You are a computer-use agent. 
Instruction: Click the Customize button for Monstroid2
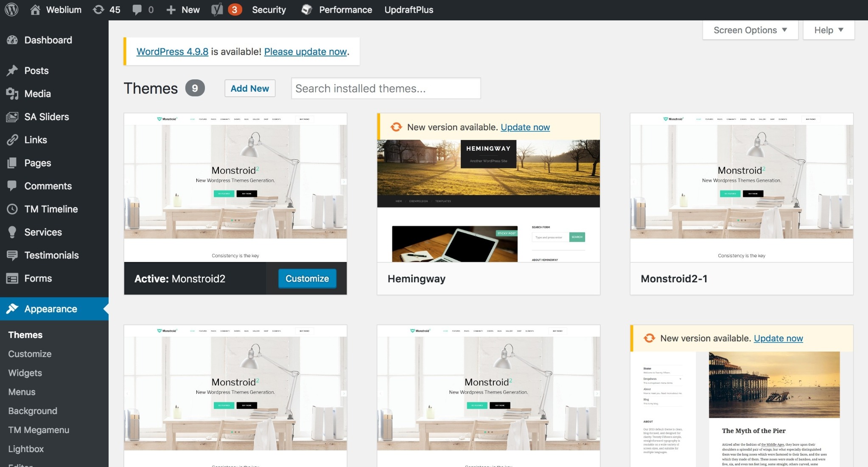tap(307, 279)
